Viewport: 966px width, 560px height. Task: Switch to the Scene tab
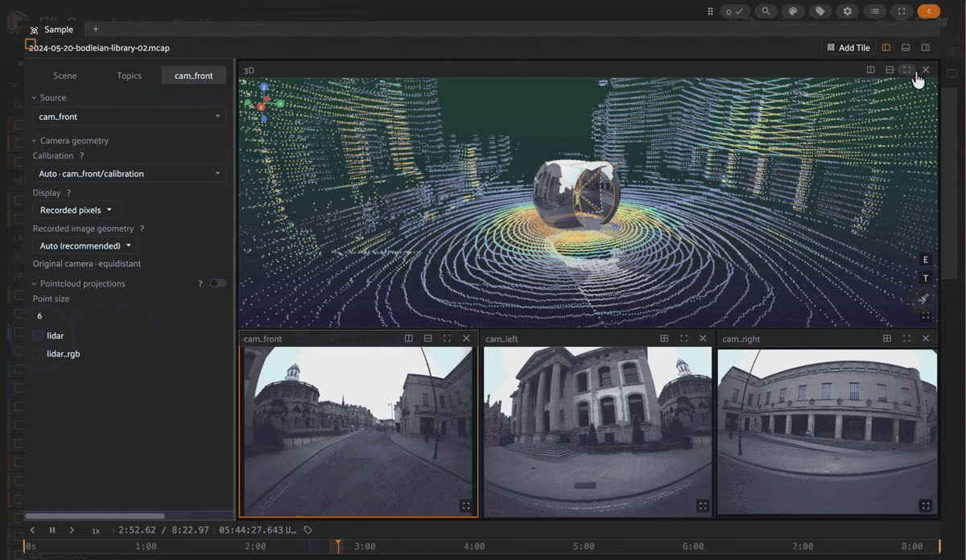64,76
